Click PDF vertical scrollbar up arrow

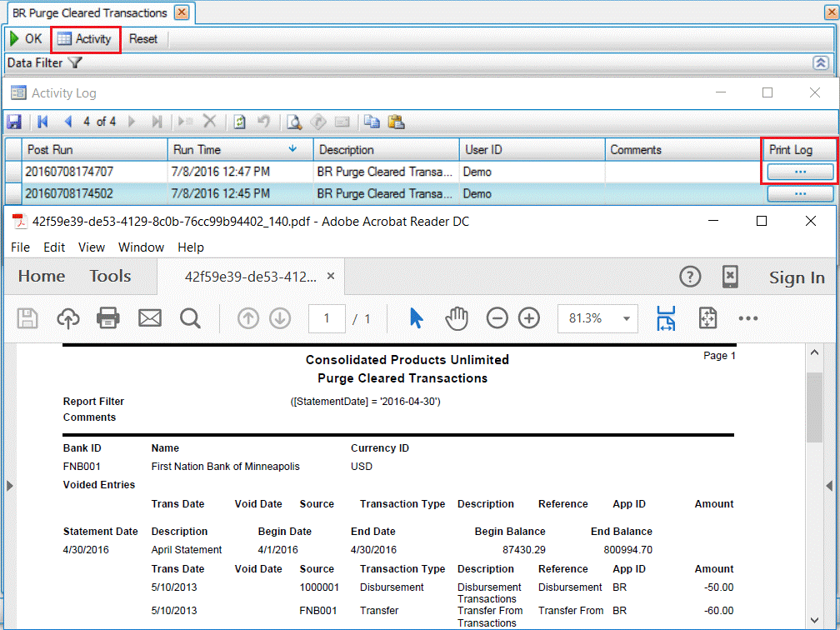coord(814,352)
